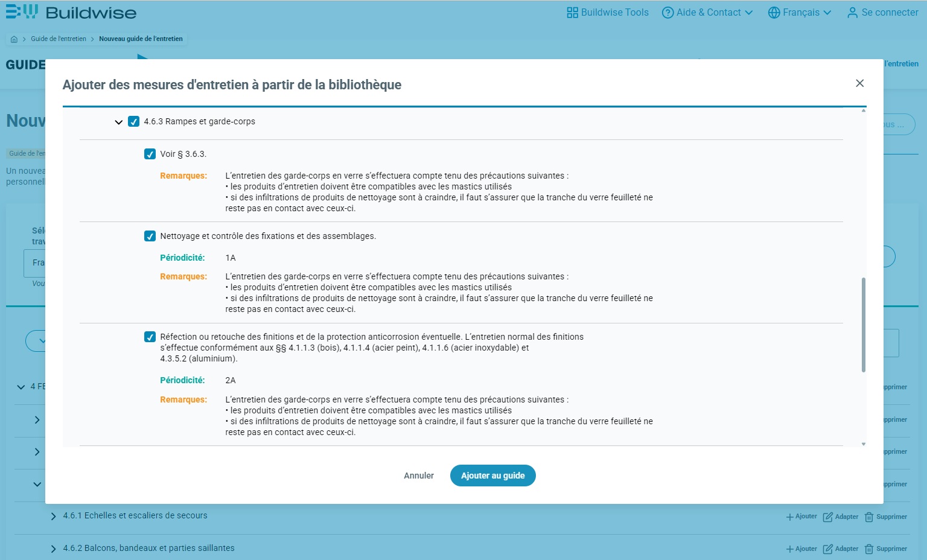Viewport: 927px width, 560px height.
Task: Click the scroll-down arrow of the dialog list
Action: pos(864,444)
